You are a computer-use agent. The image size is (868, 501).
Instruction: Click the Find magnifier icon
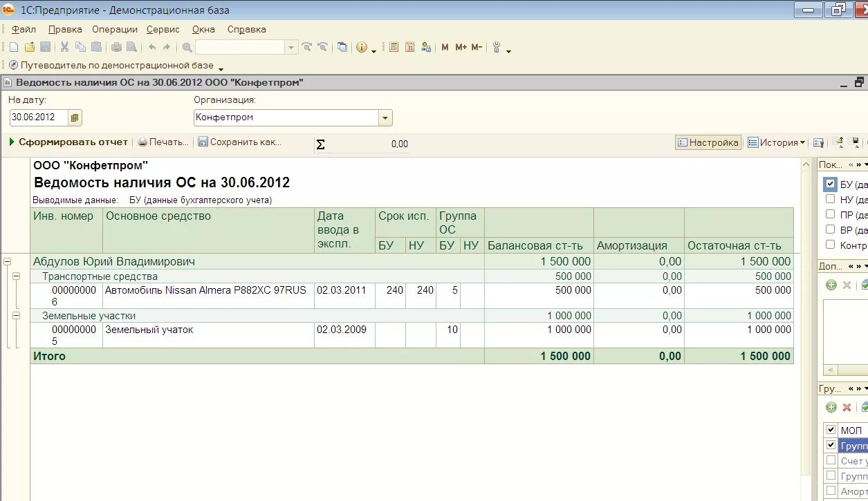pyautogui.click(x=187, y=48)
